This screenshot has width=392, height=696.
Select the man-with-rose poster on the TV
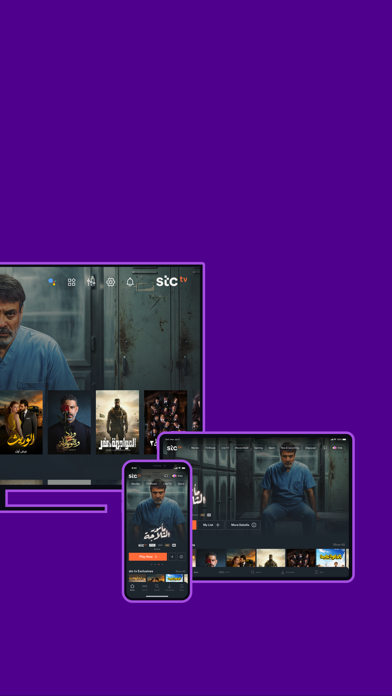[69, 422]
